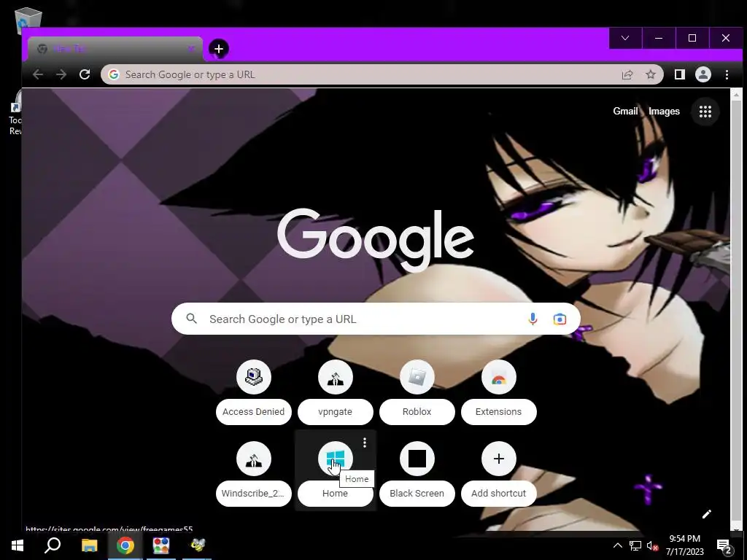Open the profile avatar menu

(703, 74)
